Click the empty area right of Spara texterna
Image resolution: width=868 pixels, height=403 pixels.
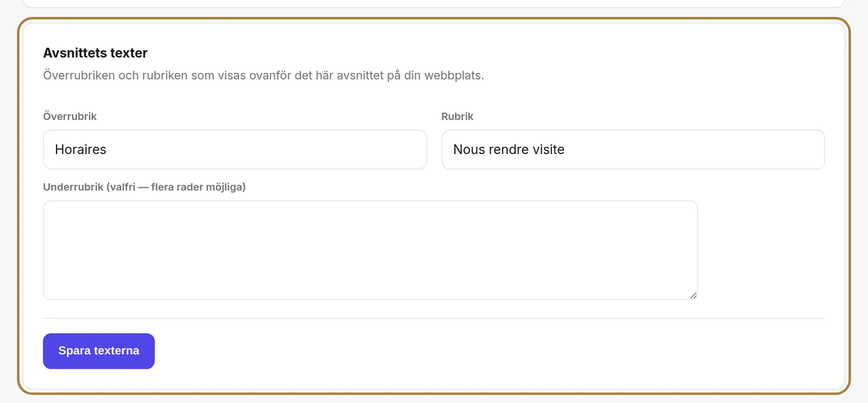(489, 351)
